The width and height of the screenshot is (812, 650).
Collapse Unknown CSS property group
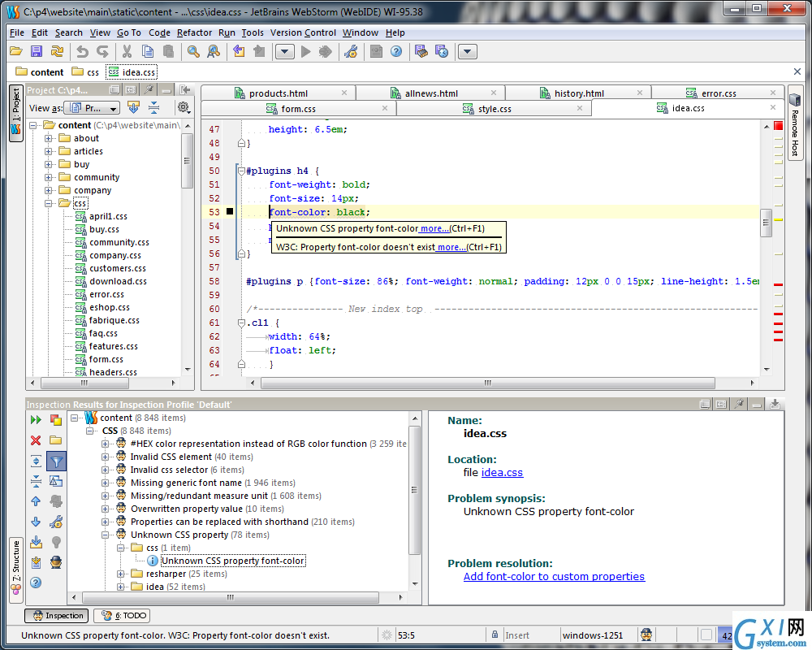105,535
